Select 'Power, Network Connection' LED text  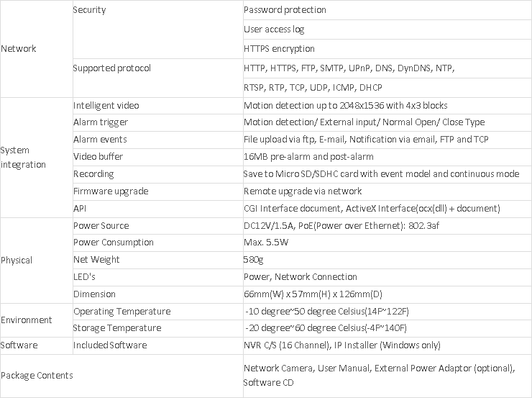point(301,277)
